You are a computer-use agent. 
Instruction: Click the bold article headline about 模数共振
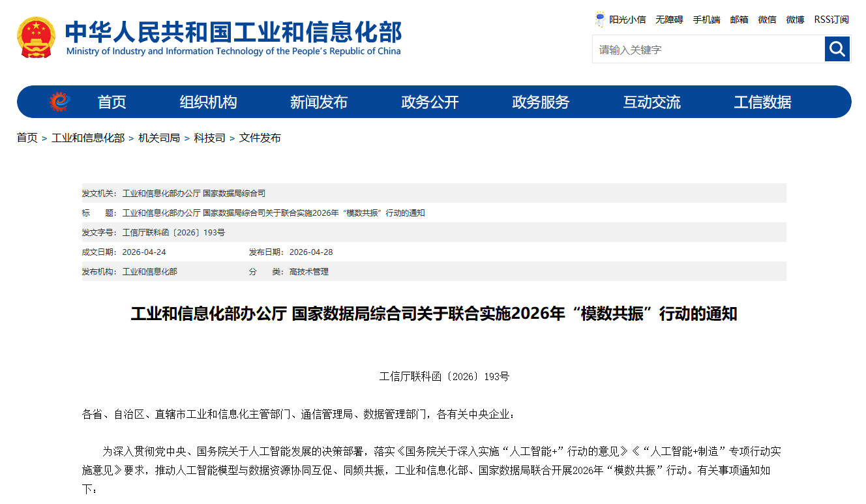[x=434, y=314]
